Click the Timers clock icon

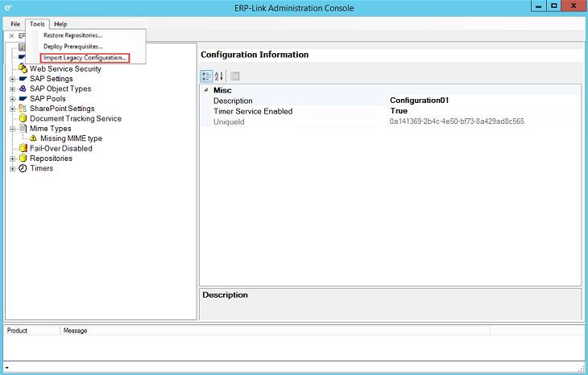[x=23, y=168]
